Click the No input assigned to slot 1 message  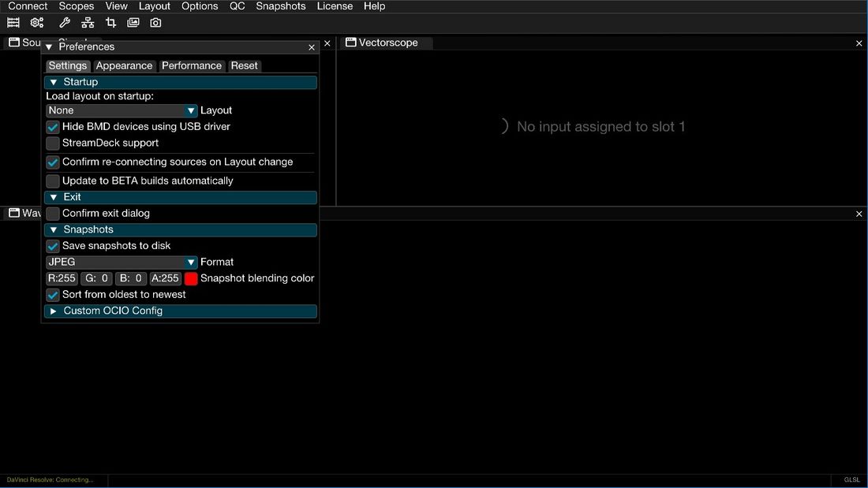pyautogui.click(x=600, y=127)
